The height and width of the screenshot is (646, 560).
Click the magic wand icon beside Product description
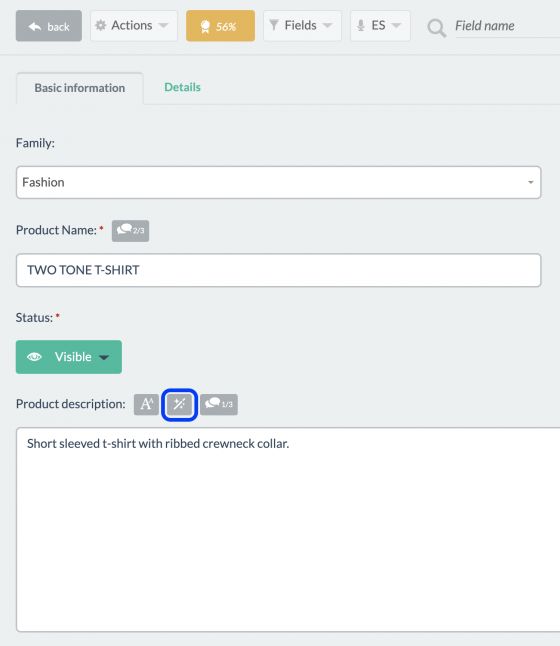pyautogui.click(x=179, y=404)
